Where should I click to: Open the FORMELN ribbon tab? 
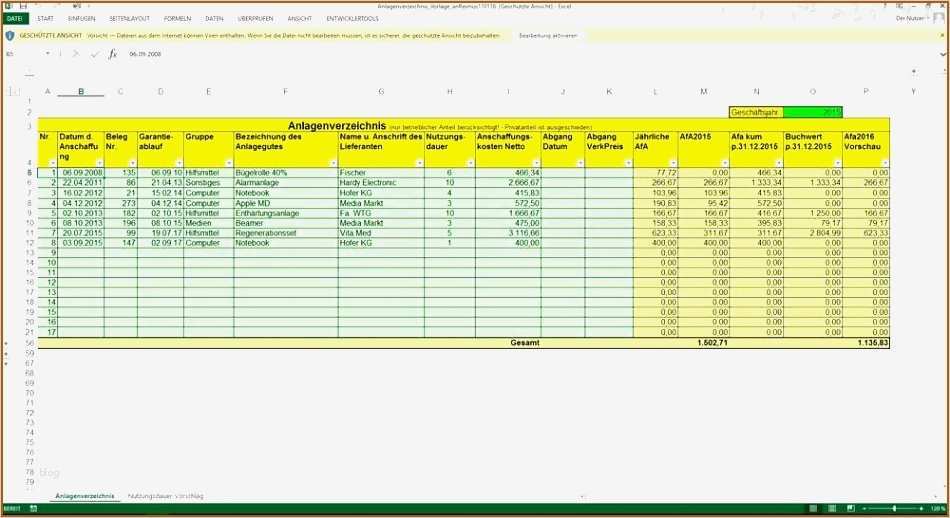coord(177,19)
